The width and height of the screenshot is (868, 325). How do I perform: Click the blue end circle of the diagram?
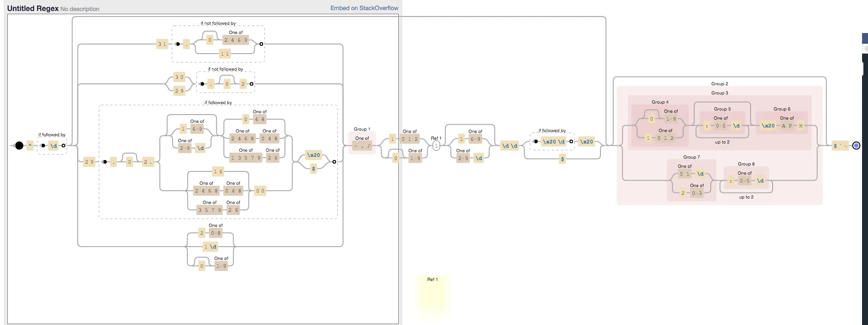click(856, 145)
